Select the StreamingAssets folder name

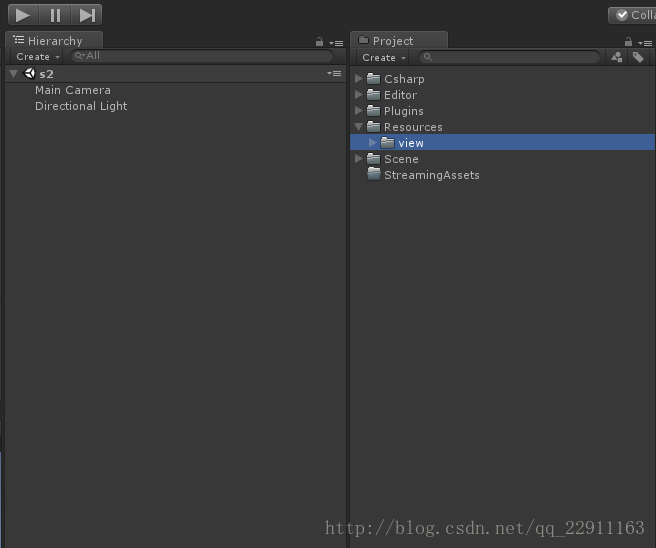(432, 175)
